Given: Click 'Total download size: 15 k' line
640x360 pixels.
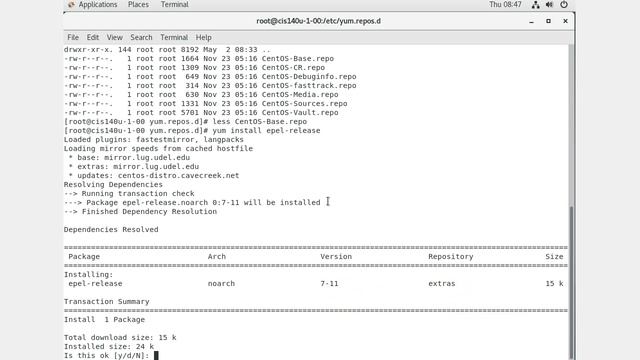Looking at the screenshot, I should click(120, 337).
